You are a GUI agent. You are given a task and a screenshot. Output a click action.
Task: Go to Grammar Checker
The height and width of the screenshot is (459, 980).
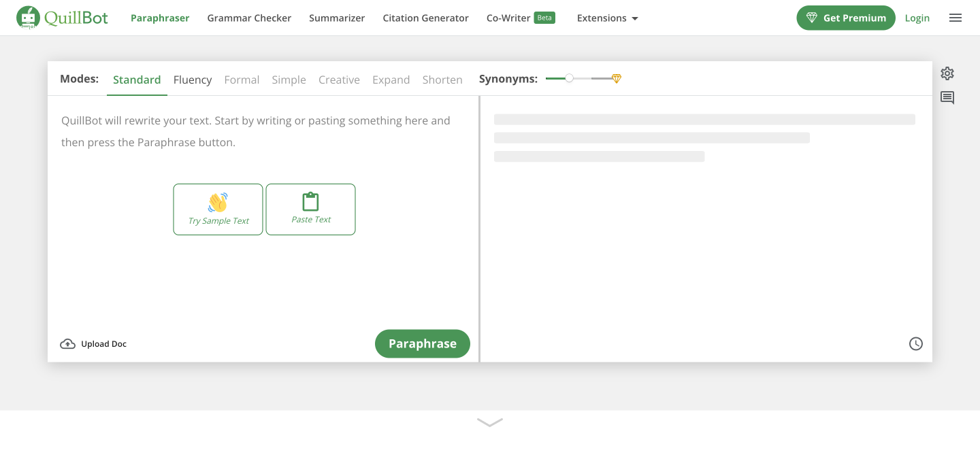(x=249, y=18)
